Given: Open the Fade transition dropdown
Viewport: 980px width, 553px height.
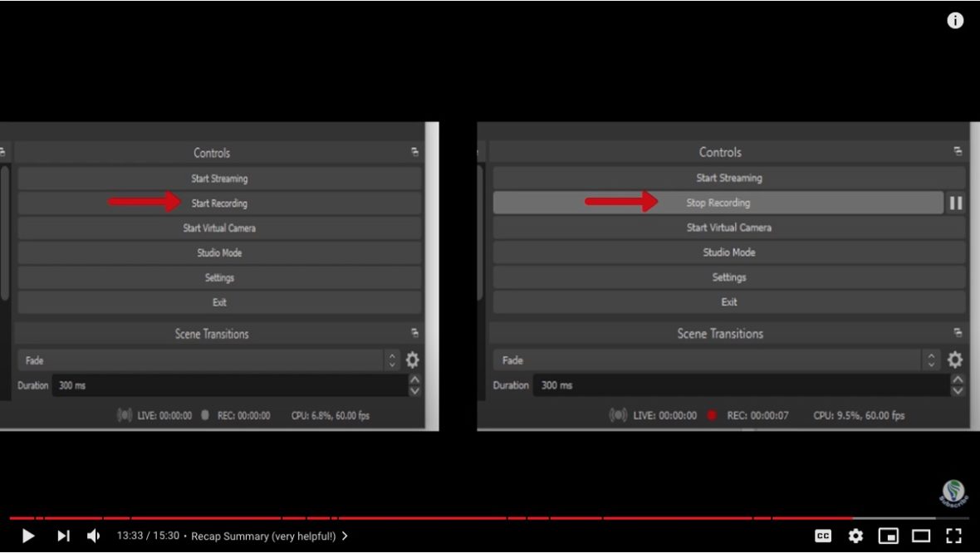Looking at the screenshot, I should tap(714, 360).
